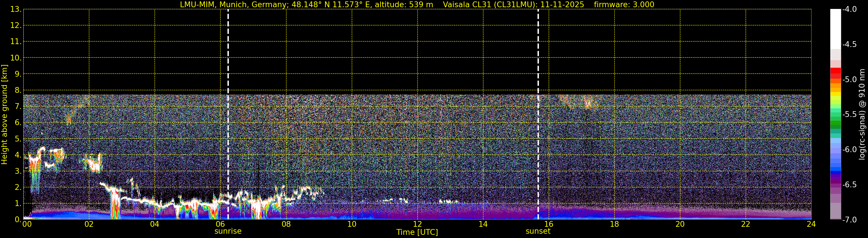Click the 'log(rc-signal) @ 910 nm' colorbar label

[x=862, y=114]
